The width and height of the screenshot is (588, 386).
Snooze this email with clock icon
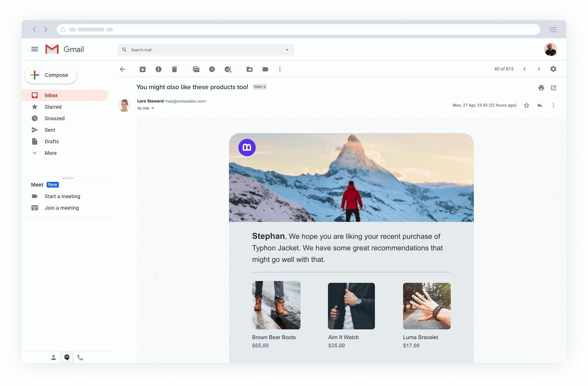click(x=212, y=69)
